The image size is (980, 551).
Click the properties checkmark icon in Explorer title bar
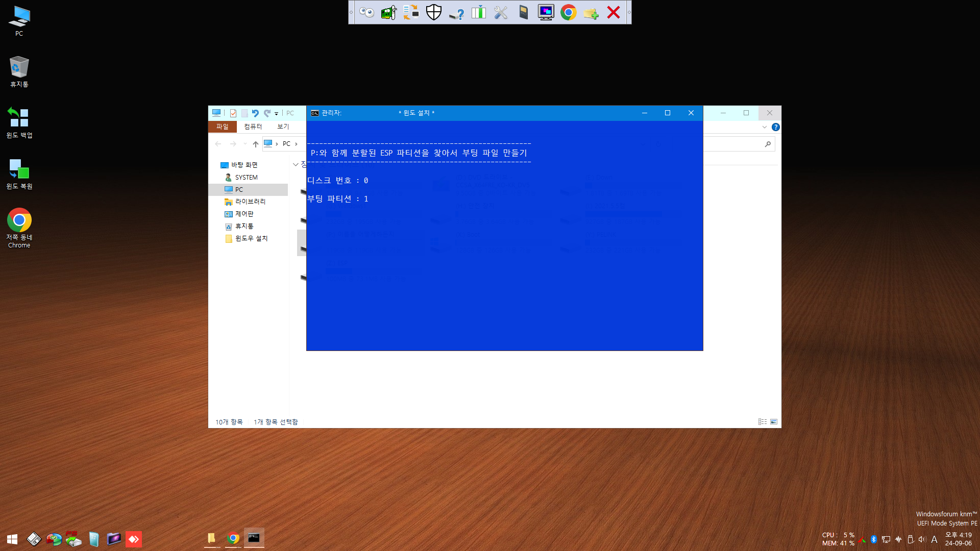[233, 113]
